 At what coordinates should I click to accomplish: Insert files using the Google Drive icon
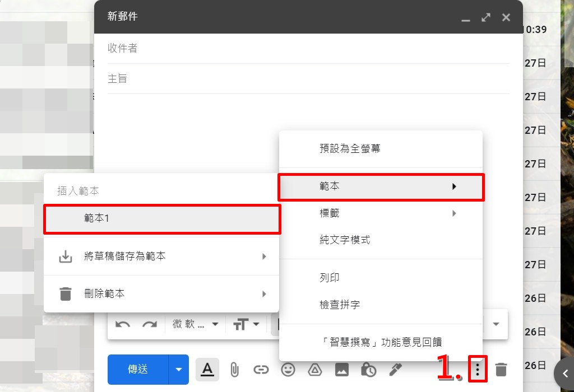[x=315, y=370]
